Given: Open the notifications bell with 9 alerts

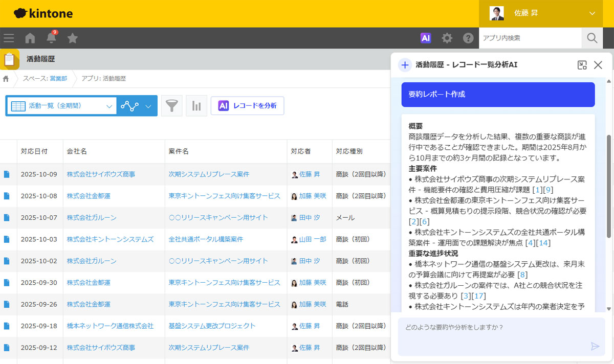Looking at the screenshot, I should pyautogui.click(x=50, y=37).
